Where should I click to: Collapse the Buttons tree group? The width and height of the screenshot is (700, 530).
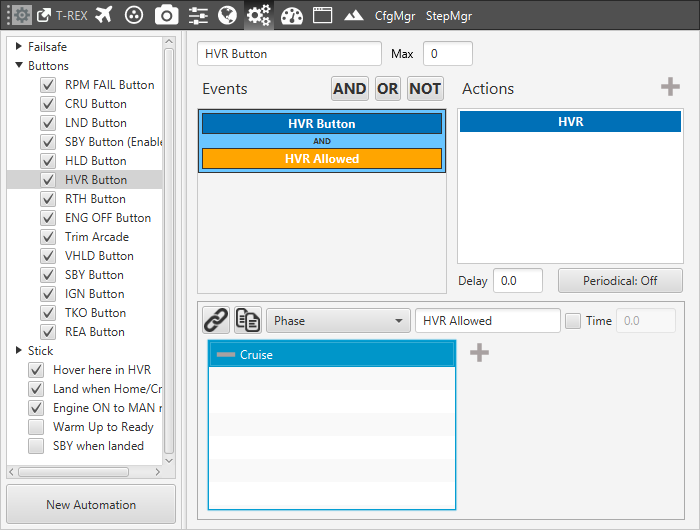pyautogui.click(x=19, y=65)
